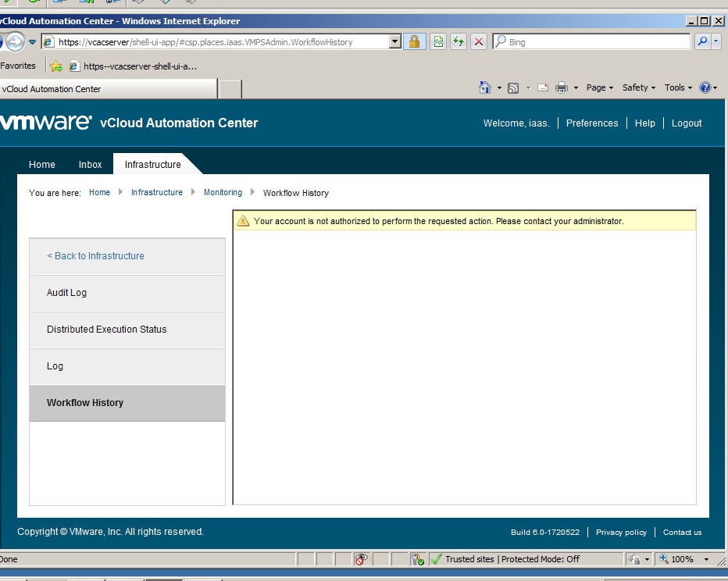The image size is (728, 581).
Task: Click the privacy report eye icon in status bar
Action: coord(361,559)
